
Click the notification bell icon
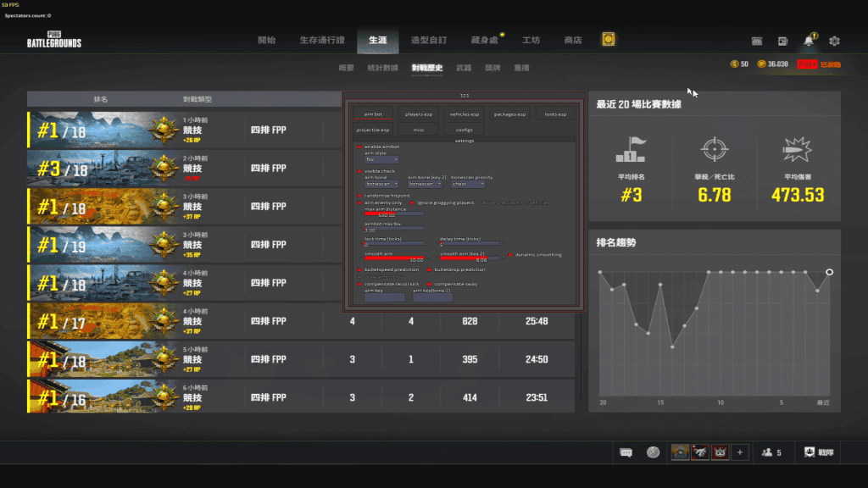coord(809,41)
